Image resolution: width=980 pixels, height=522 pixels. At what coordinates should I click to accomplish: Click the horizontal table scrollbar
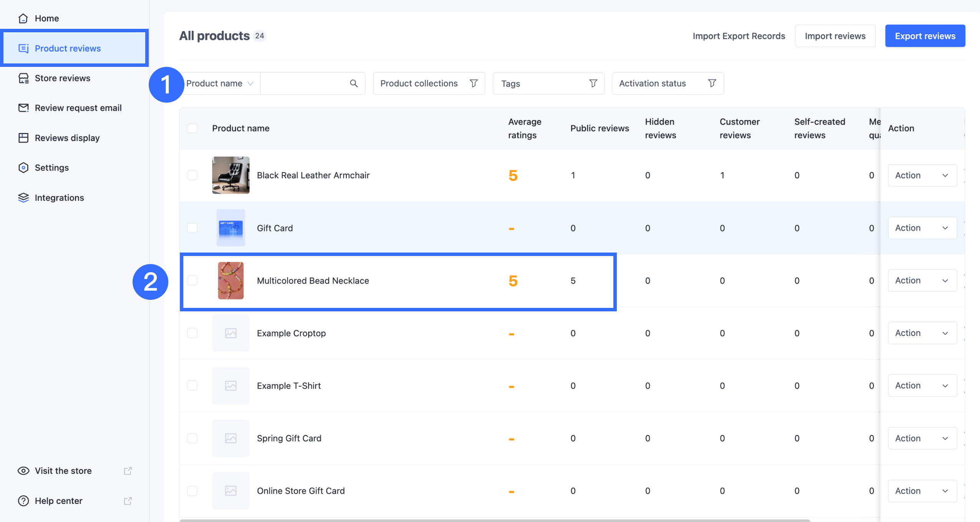495,520
